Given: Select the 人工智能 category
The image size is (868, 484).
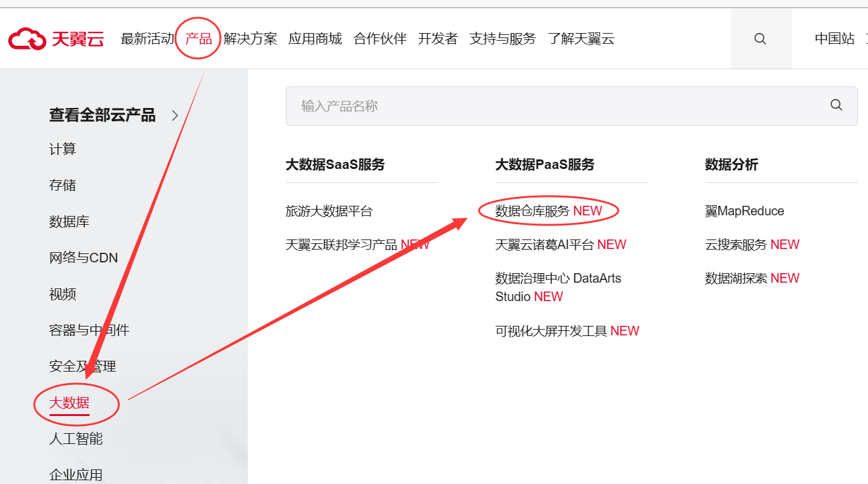Looking at the screenshot, I should click(76, 439).
